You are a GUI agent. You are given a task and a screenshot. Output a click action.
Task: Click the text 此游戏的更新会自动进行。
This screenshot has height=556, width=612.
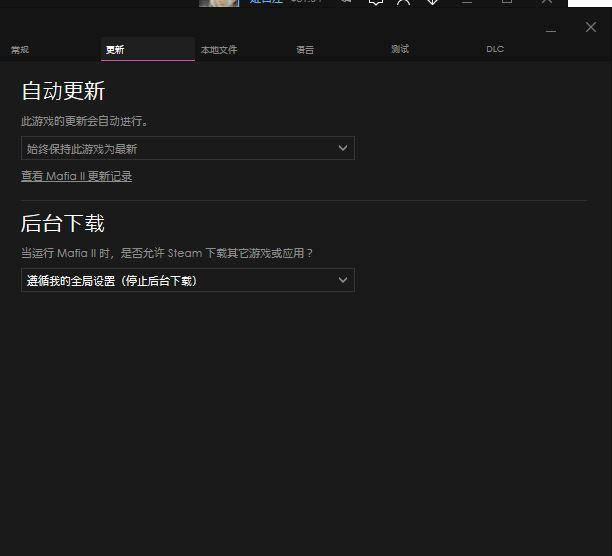(85, 121)
